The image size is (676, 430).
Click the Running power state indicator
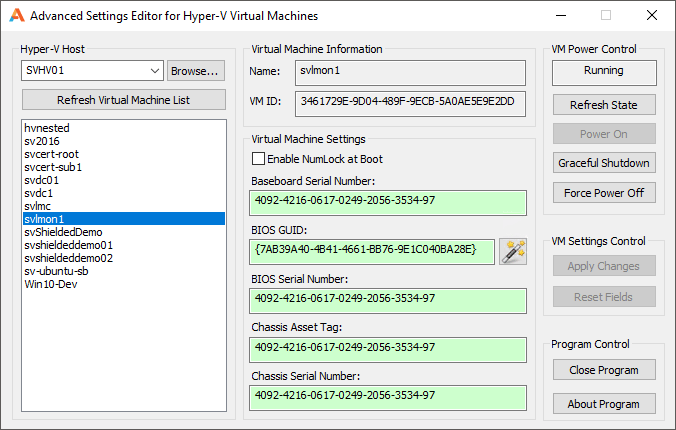(604, 72)
